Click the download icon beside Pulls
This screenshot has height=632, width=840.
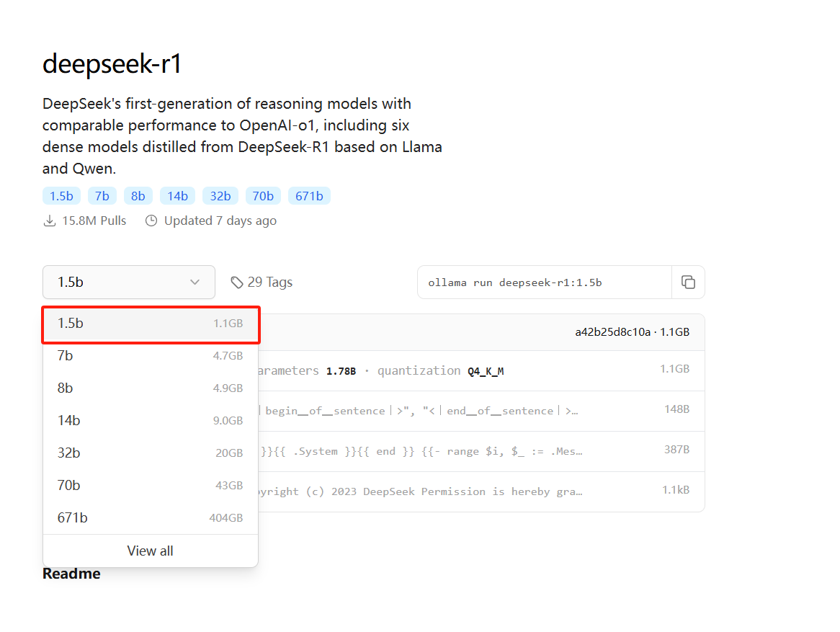pyautogui.click(x=49, y=221)
